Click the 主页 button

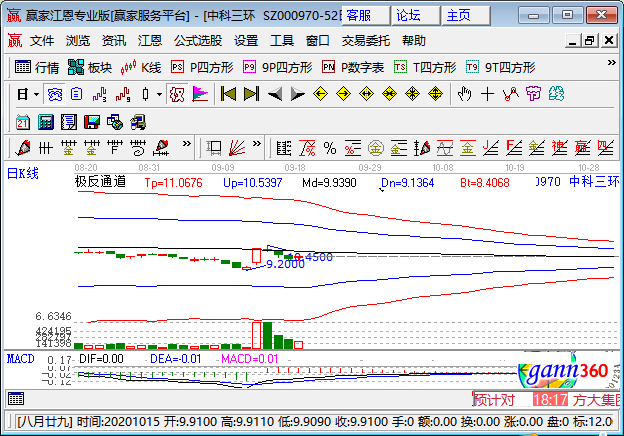click(466, 16)
